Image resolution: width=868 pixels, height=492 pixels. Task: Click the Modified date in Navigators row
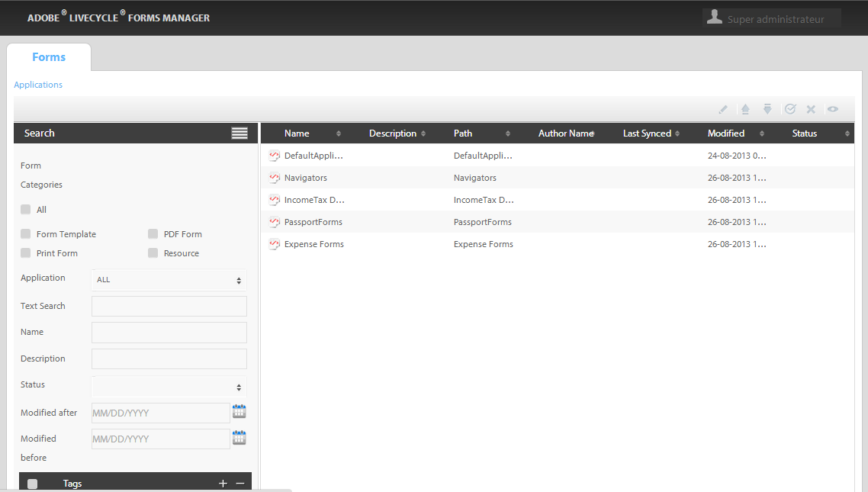pos(737,178)
